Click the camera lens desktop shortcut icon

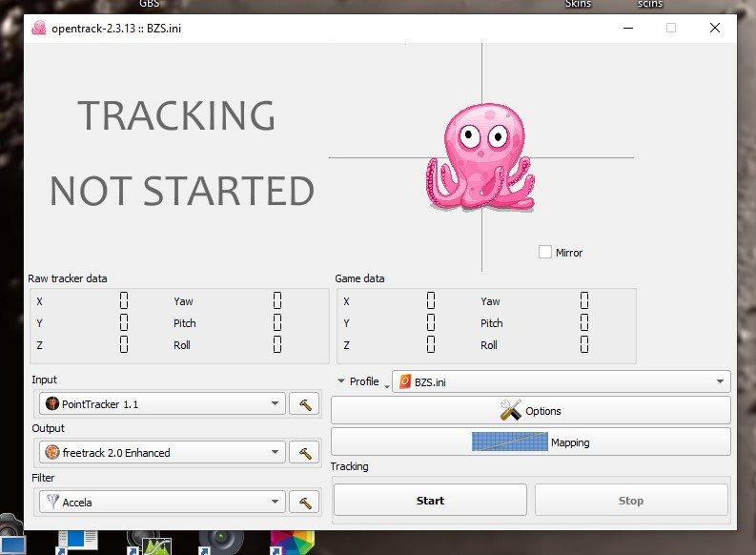coord(221,543)
